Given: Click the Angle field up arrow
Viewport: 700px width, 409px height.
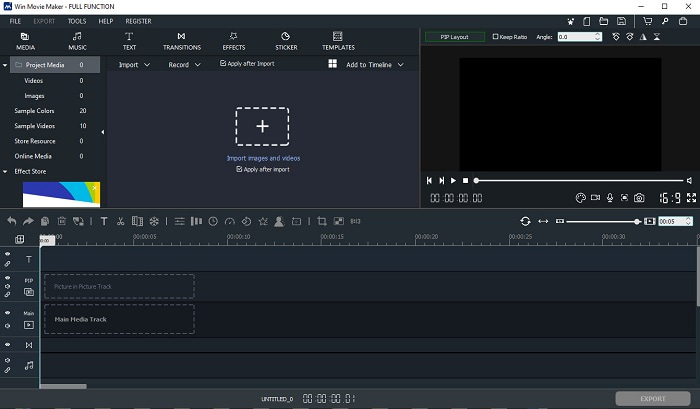Looking at the screenshot, I should [597, 35].
